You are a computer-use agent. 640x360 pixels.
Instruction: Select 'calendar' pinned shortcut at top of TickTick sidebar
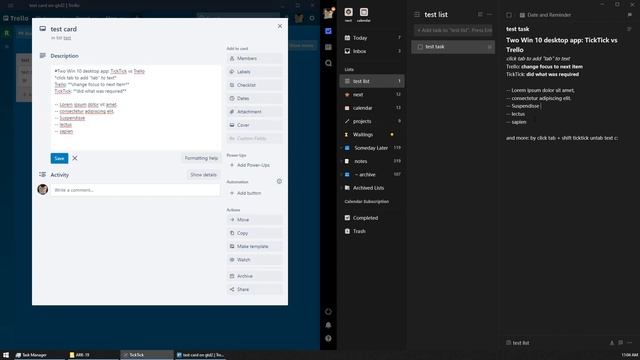[364, 14]
